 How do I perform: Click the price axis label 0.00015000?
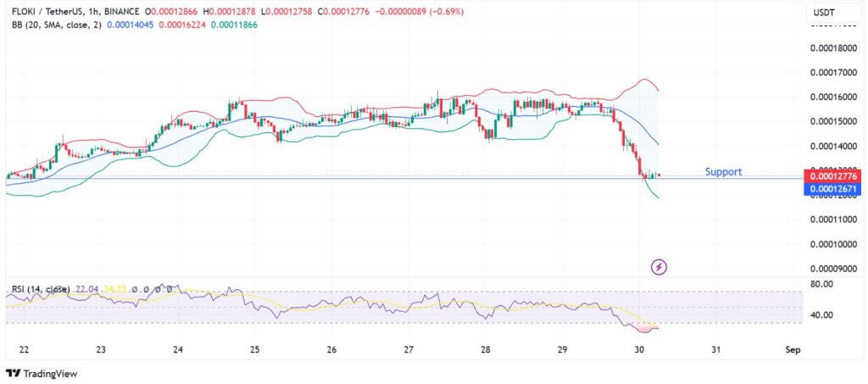click(834, 122)
